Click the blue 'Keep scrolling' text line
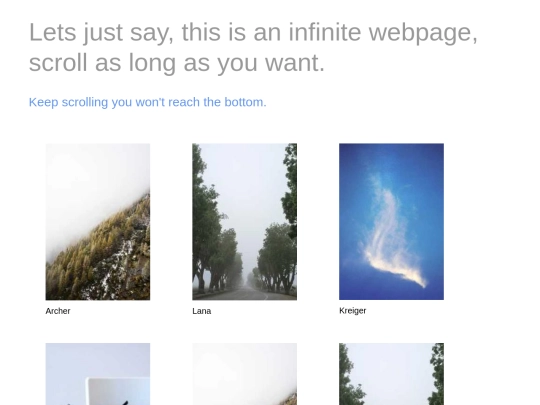Image resolution: width=540 pixels, height=405 pixels. pyautogui.click(x=147, y=102)
